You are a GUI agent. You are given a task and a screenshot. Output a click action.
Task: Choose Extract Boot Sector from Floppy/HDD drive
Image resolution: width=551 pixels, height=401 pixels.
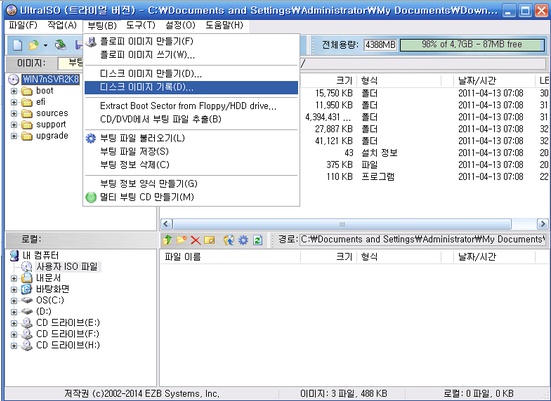coord(192,106)
